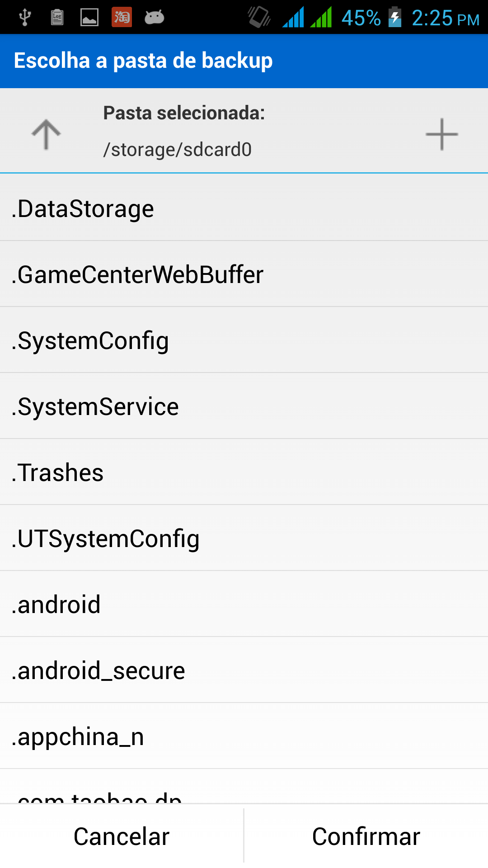Open the .SystemService folder
Viewport: 488px width, 868px height.
coord(244,406)
